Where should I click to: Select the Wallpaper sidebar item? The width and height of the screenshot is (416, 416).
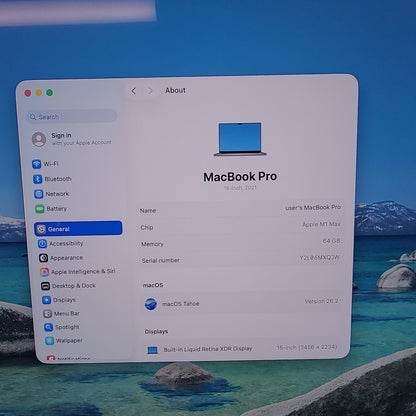[x=64, y=341]
